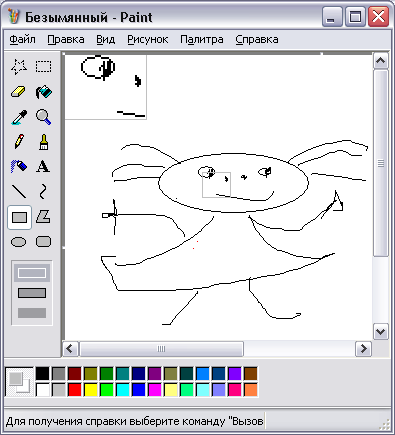Choose outline with fill shape style
This screenshot has width=395, height=435.
point(32,293)
